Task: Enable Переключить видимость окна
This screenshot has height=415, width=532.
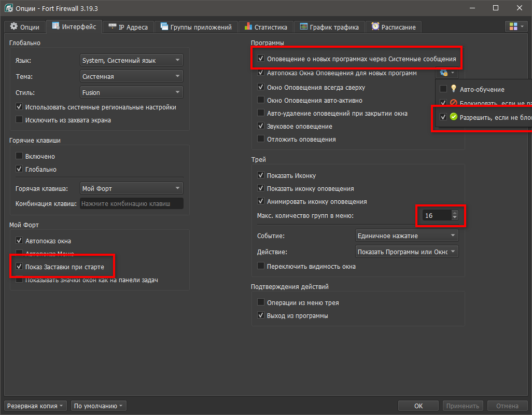Action: (307, 266)
